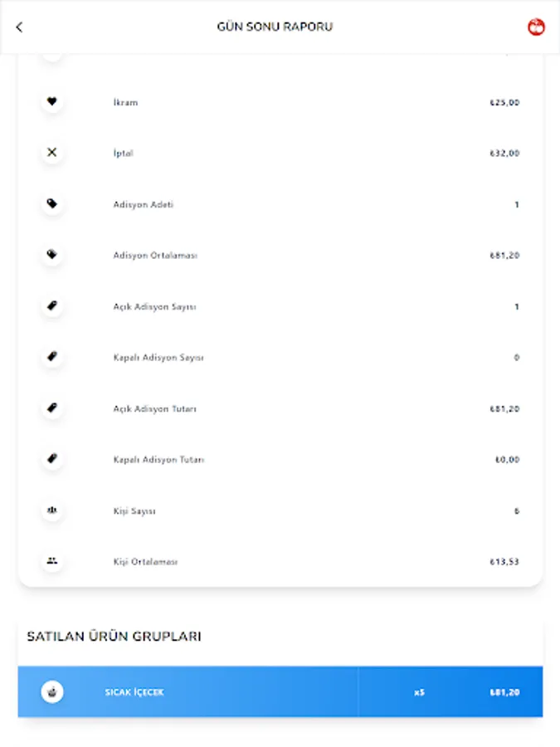Screen dimensions: 560x747
Task: Tap the Gün Sonu Raporu title
Action: 275,27
